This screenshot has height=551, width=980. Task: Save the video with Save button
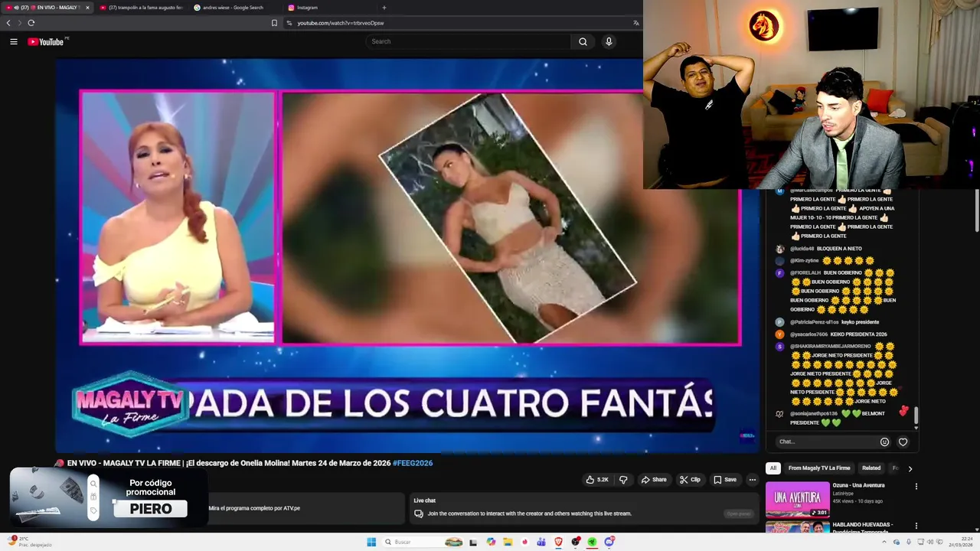[725, 480]
